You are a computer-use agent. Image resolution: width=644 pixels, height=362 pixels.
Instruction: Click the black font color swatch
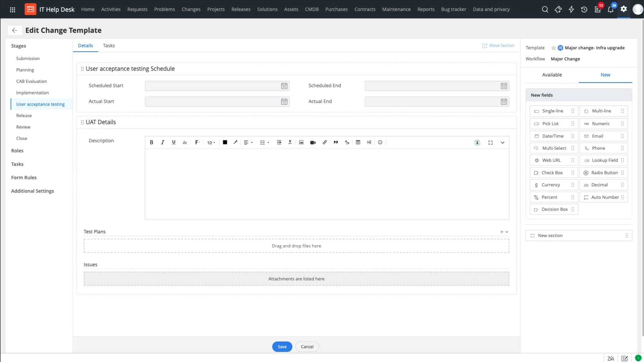[x=225, y=143]
